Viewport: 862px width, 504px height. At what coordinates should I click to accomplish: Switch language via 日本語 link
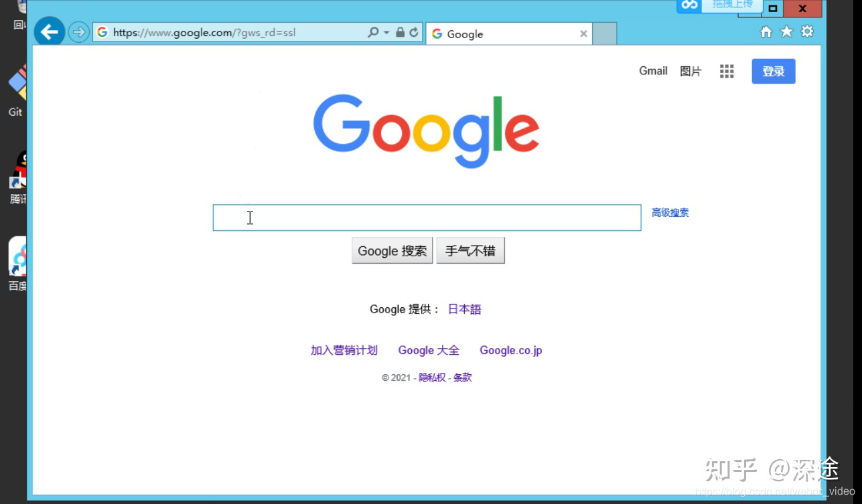click(x=465, y=309)
